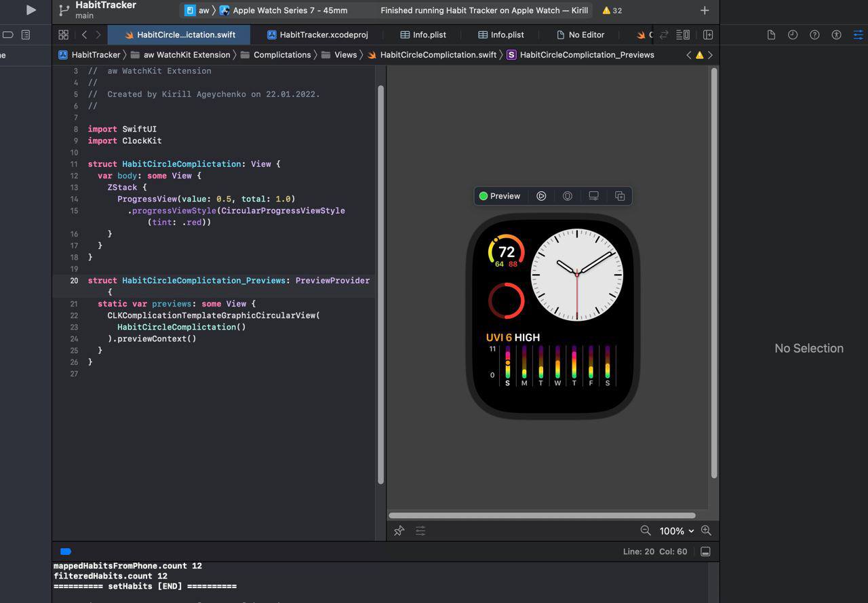Toggle code review compare arrows
This screenshot has height=603, width=868.
664,35
